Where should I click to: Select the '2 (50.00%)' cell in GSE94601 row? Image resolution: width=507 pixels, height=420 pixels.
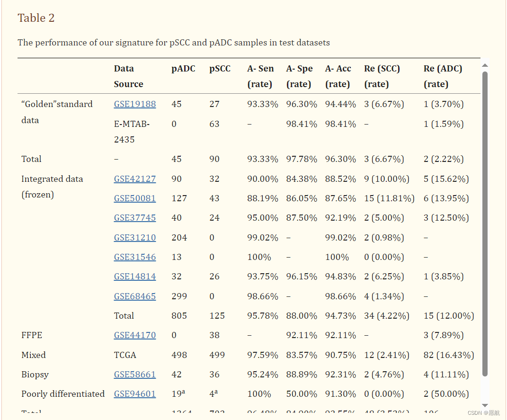(446, 394)
